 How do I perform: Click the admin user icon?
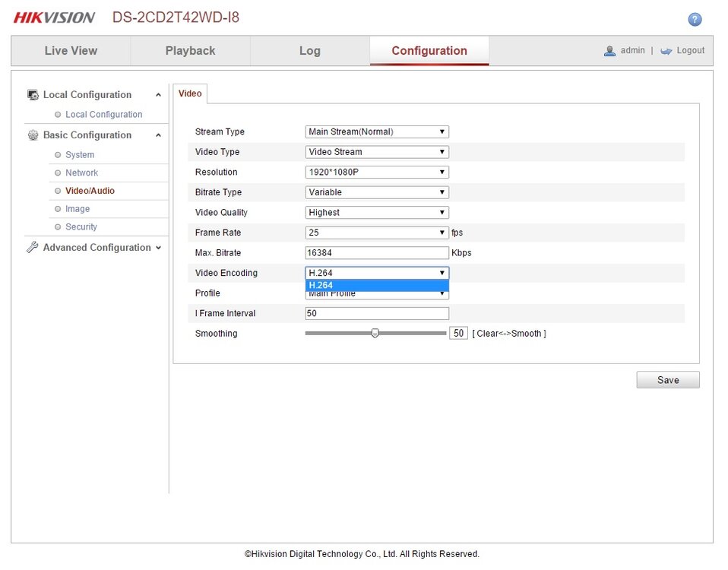(609, 51)
